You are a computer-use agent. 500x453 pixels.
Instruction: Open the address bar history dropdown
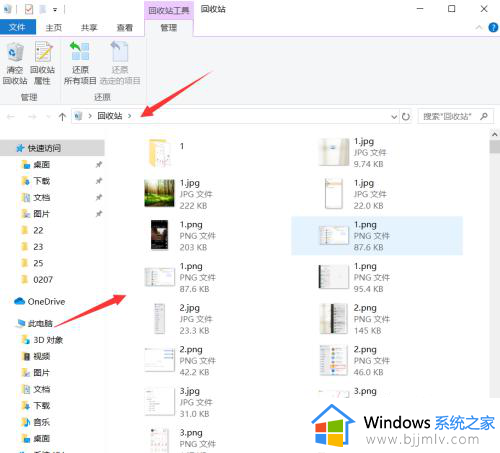[394, 117]
